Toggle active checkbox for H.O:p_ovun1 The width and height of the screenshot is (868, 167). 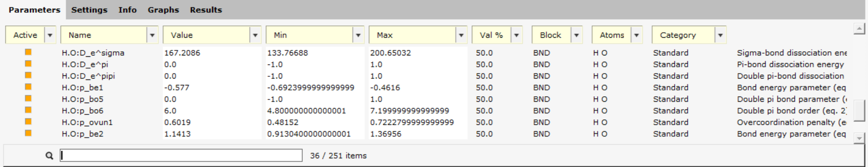point(28,122)
